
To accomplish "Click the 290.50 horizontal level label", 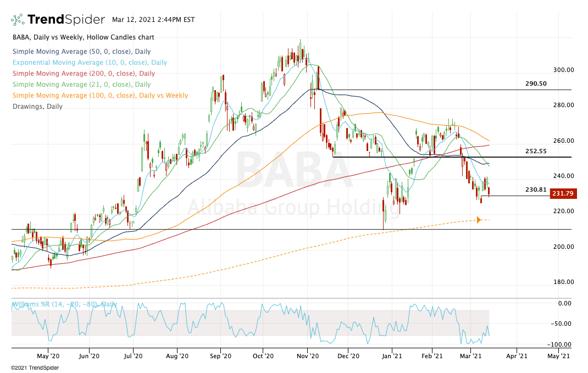I will [535, 83].
